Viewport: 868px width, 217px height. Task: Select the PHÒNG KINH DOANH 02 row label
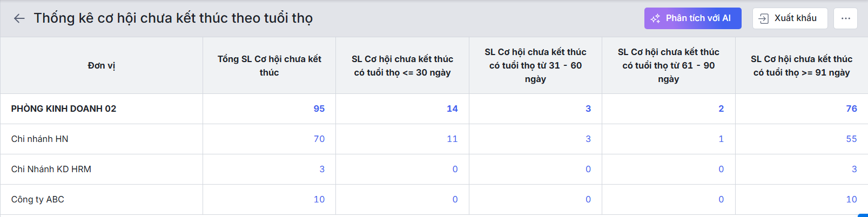[64, 109]
